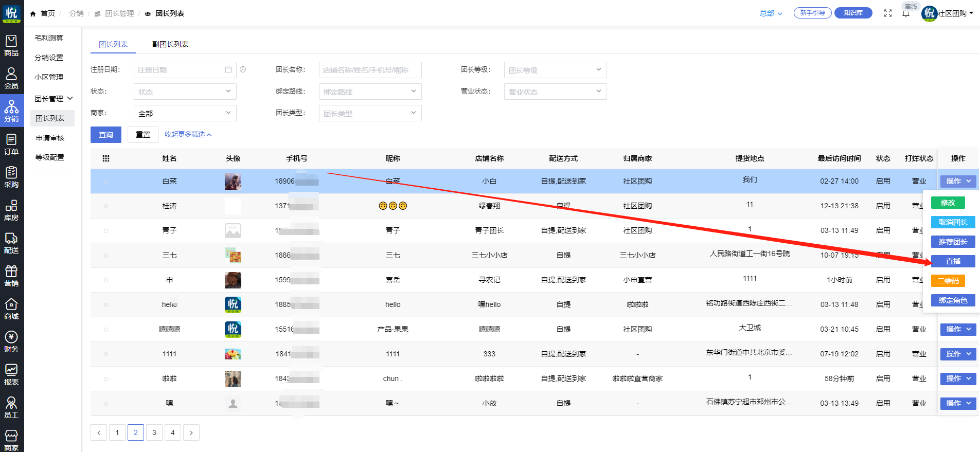This screenshot has height=452, width=980.
Task: Click the home icon in breadcrumb
Action: 33,14
